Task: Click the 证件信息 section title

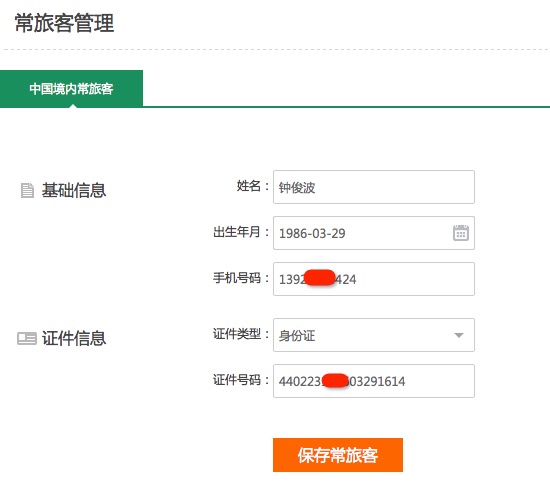Action: [74, 339]
